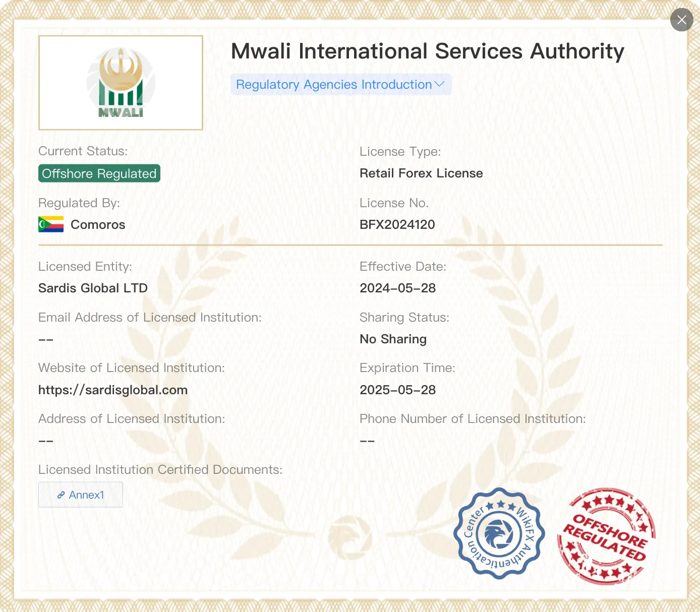Close the license certificate popup
The width and height of the screenshot is (700, 612).
point(682,20)
